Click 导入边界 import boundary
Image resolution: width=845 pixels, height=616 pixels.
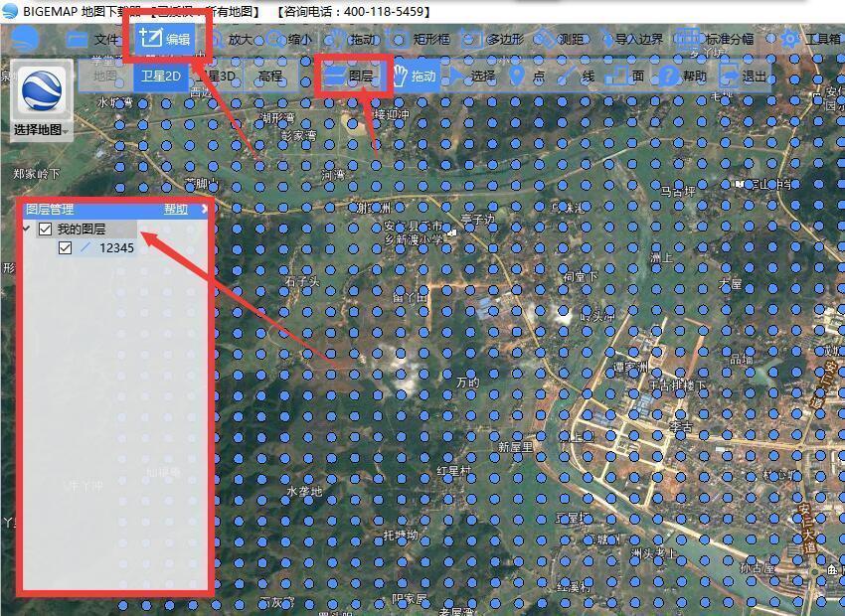coord(632,40)
